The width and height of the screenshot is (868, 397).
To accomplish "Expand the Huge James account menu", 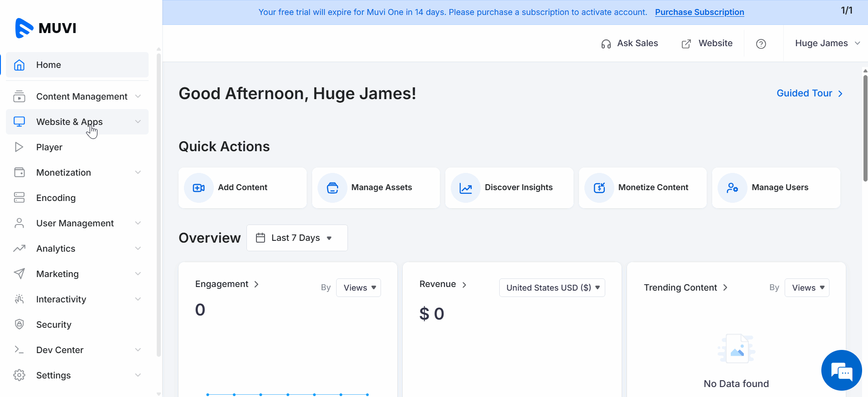I will click(x=827, y=43).
